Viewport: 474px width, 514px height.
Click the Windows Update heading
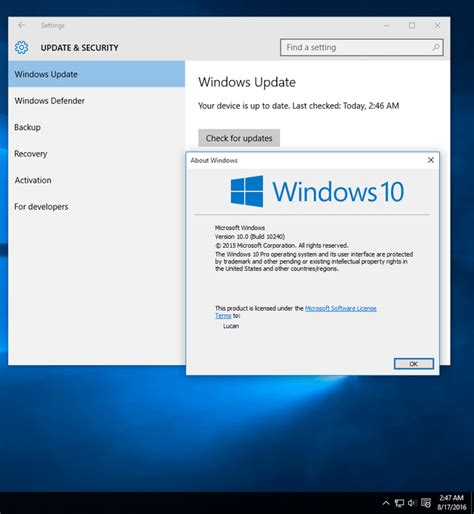[x=247, y=82]
